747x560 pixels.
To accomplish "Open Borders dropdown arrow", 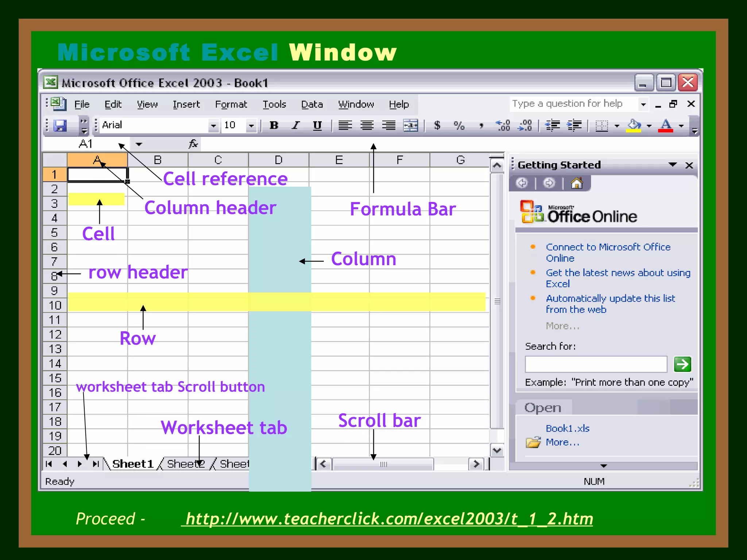I will (617, 126).
